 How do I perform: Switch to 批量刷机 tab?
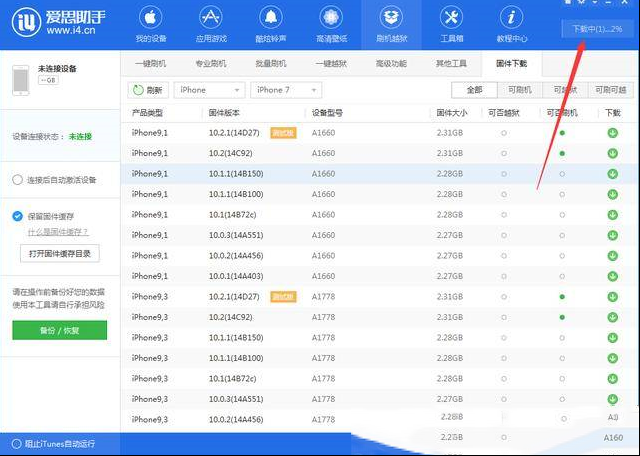pyautogui.click(x=271, y=64)
